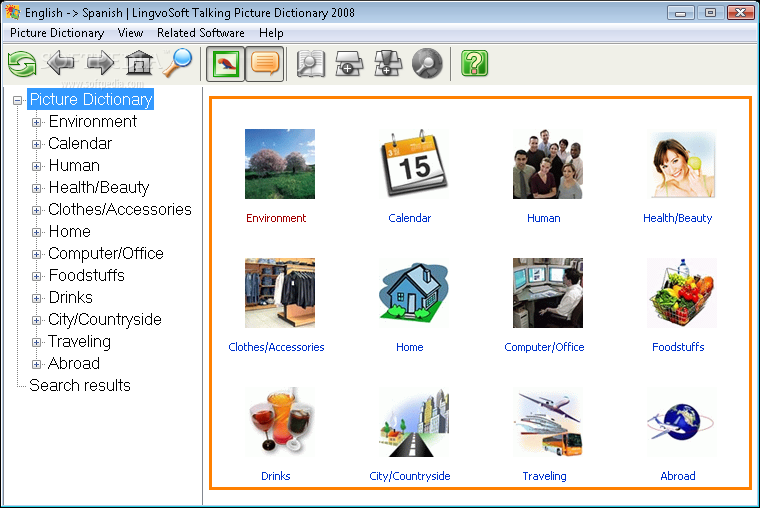
Task: Click the Traveling plane and bus picture
Action: [548, 422]
